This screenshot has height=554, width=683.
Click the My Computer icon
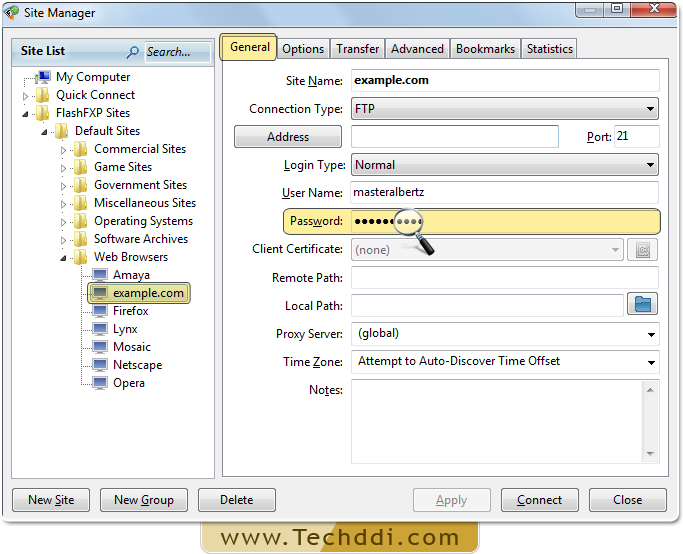click(x=43, y=77)
